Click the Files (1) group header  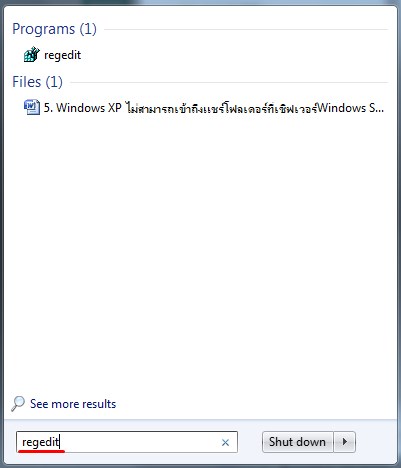point(37,82)
